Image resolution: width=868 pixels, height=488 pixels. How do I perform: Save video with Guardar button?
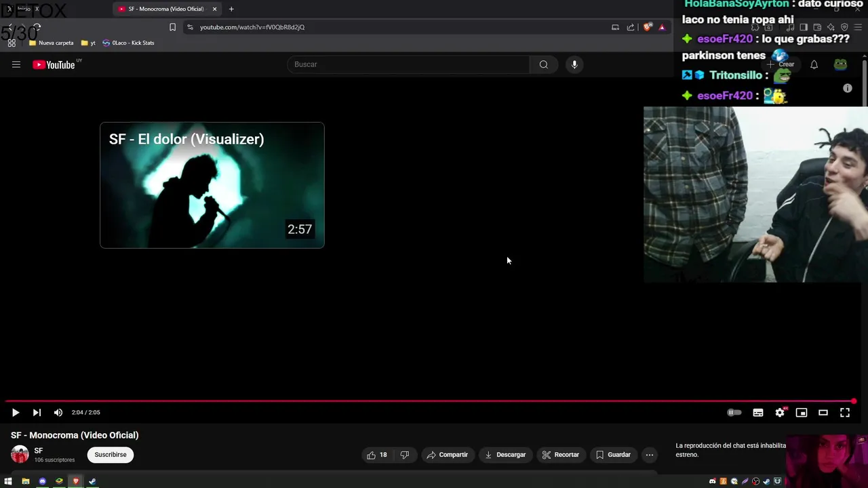(x=613, y=455)
